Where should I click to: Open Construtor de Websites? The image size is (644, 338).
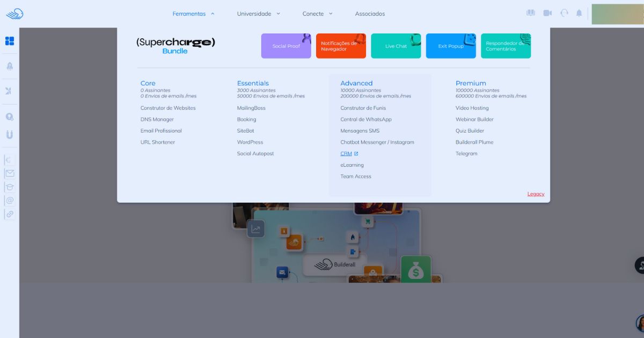(168, 108)
